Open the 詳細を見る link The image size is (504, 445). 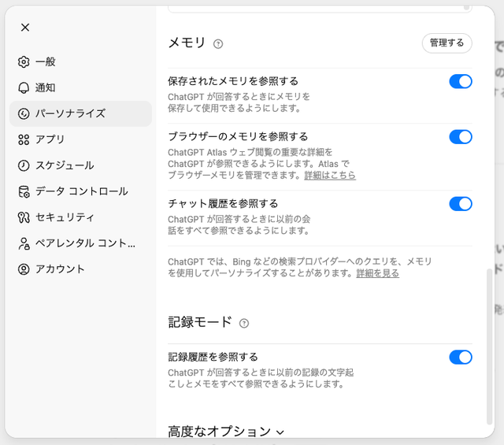tap(378, 273)
